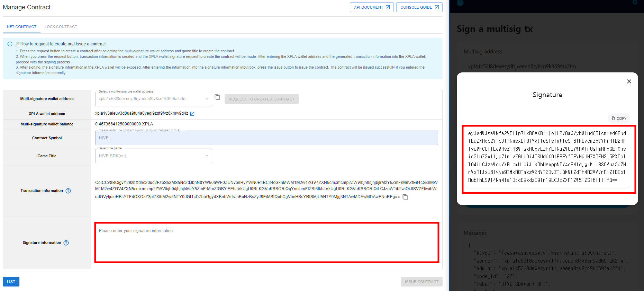Viewport: 644px width, 291px height.
Task: Expand the Game Title dropdown
Action: coord(154,156)
